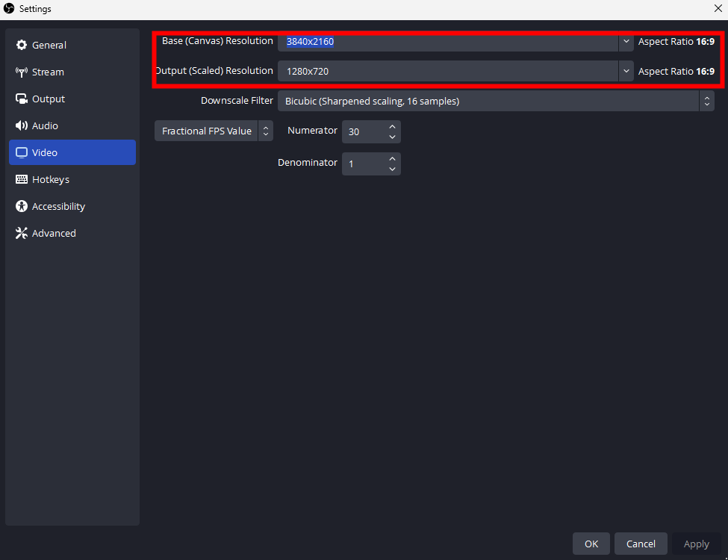Click the General gear icon in sidebar
Viewport: 728px width, 560px height.
[x=22, y=46]
